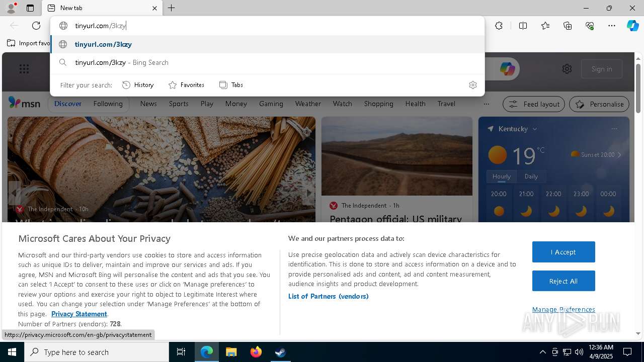Click the taskbar search box
Screen dimensions: 644x362
pos(97,352)
